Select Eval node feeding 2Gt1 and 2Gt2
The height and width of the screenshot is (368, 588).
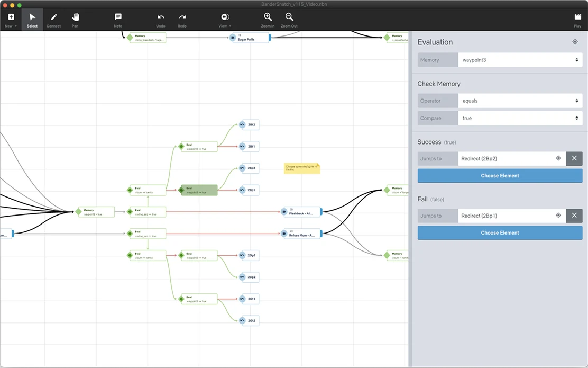(198, 299)
